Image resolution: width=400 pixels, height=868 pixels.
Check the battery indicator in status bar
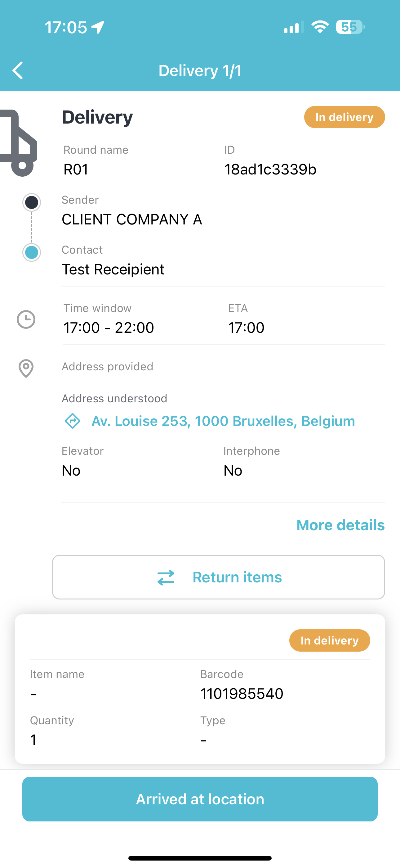pos(350,27)
